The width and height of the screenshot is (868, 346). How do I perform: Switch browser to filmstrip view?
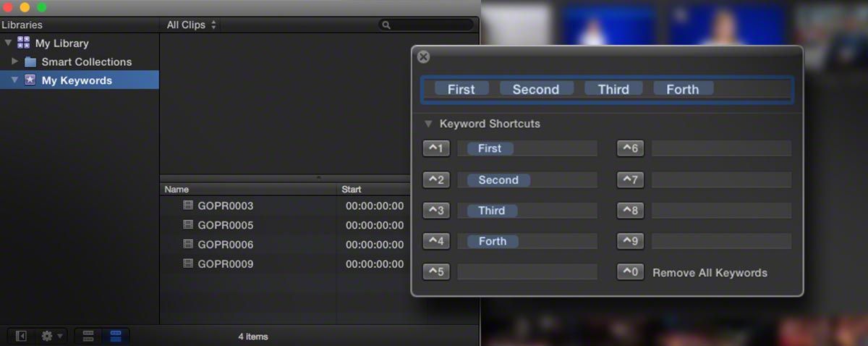point(89,336)
